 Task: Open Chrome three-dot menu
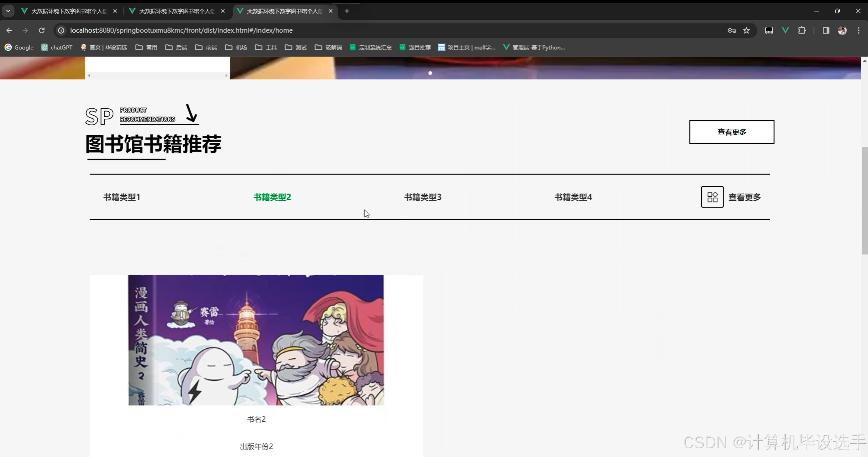click(859, 30)
